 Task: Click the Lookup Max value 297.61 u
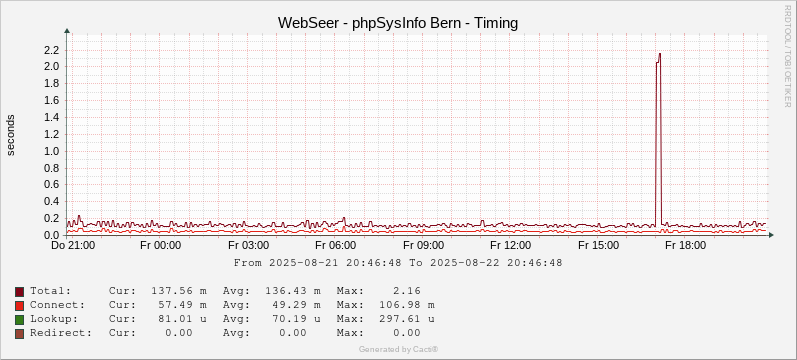tap(407, 319)
